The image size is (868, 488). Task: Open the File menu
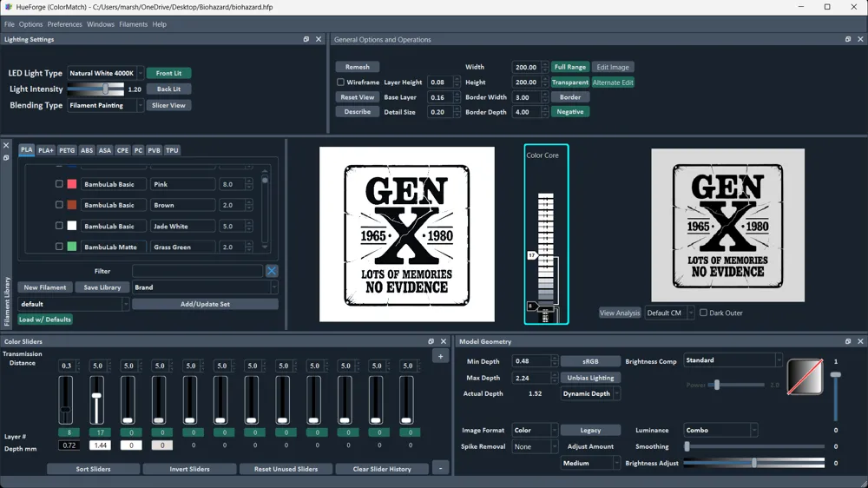pos(10,24)
